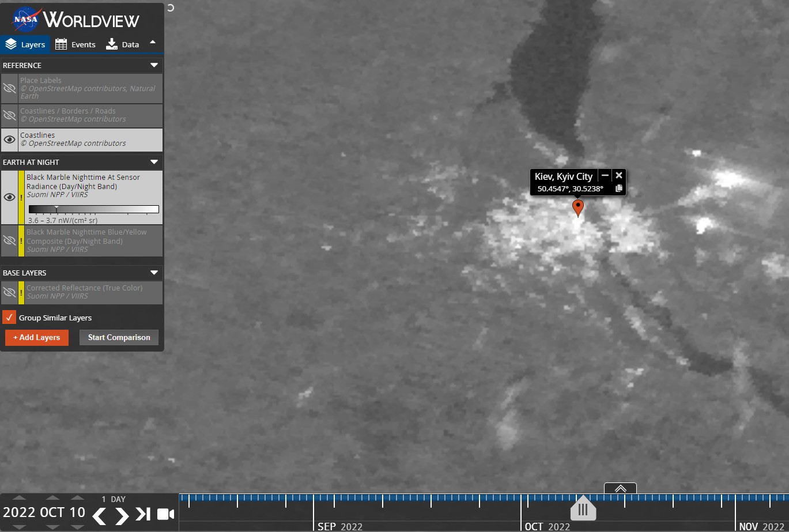Open the Events tab
The width and height of the screenshot is (789, 532).
point(75,44)
